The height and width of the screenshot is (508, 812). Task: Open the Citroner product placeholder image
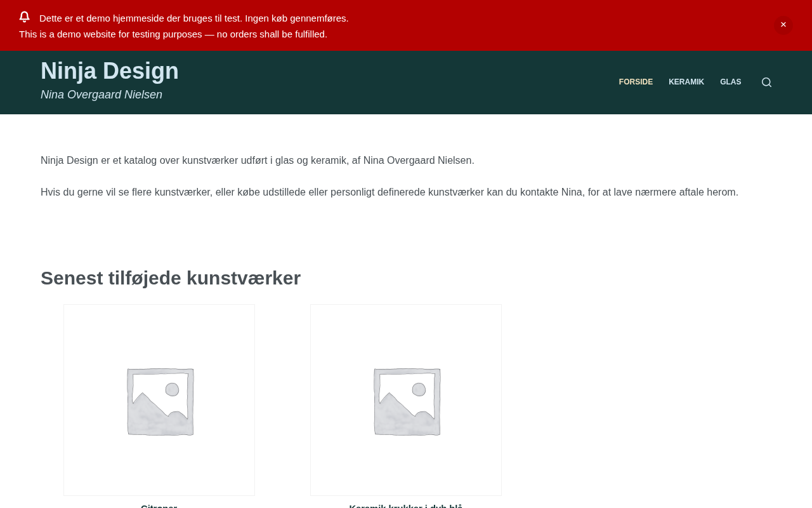(159, 400)
